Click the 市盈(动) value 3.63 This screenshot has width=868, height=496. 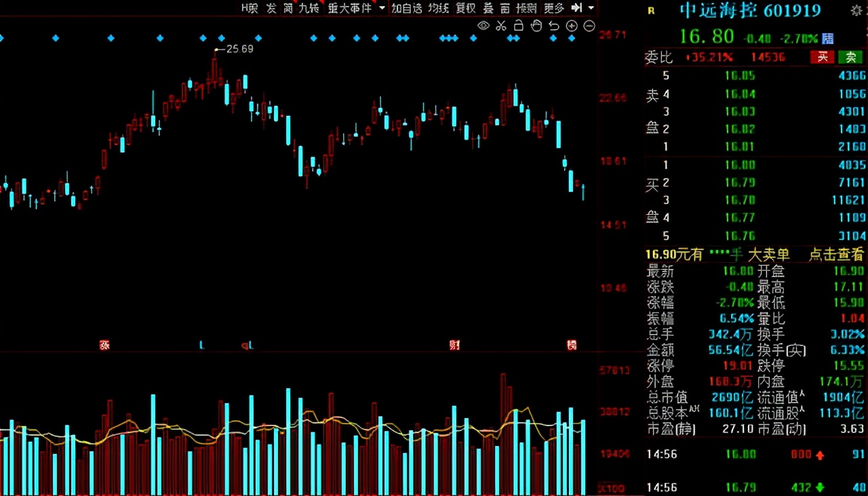pos(852,429)
